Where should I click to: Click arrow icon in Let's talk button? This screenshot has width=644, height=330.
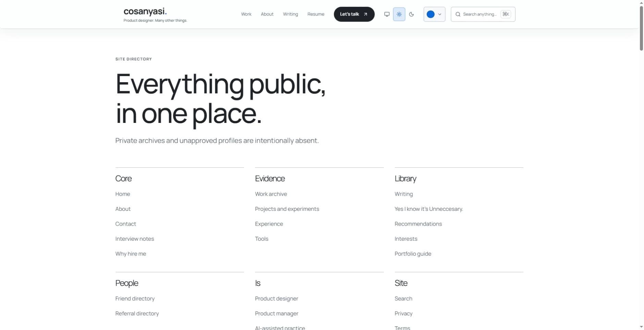point(365,14)
